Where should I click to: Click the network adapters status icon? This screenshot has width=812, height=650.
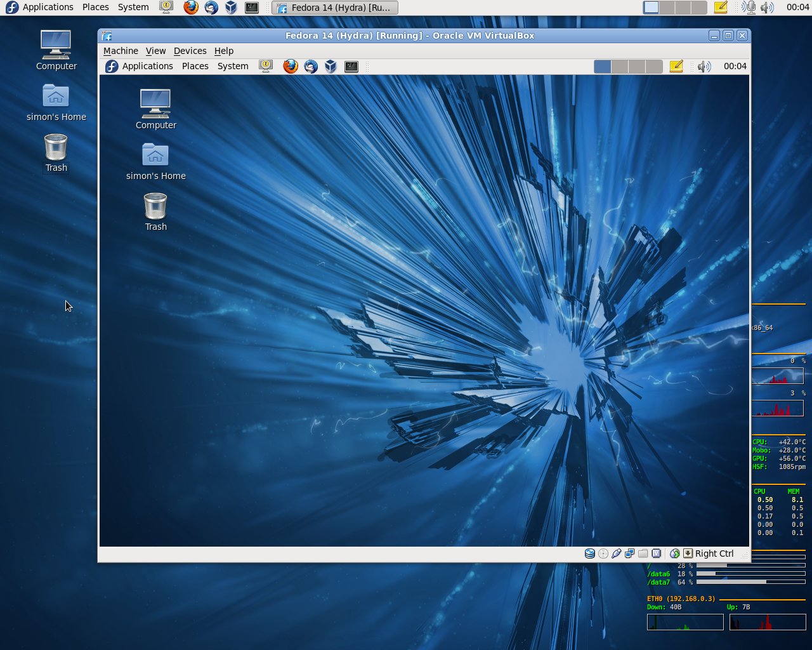coord(630,554)
